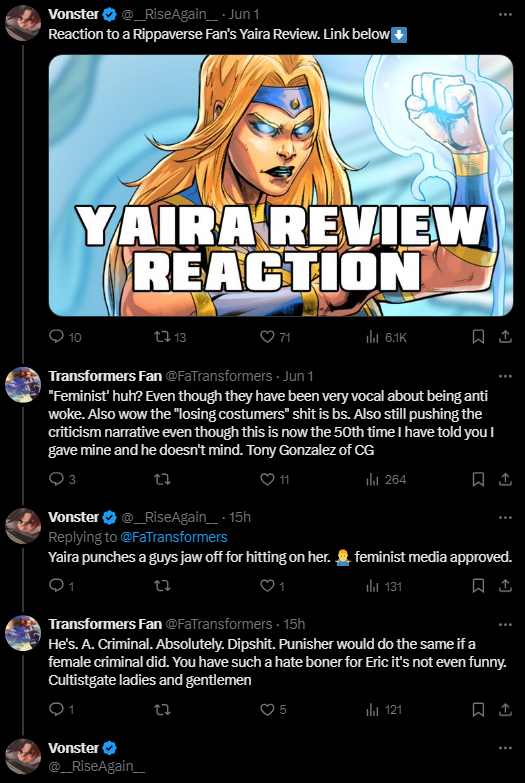Repost the 'Yaira punches a guys jaw' tweet

[x=162, y=586]
